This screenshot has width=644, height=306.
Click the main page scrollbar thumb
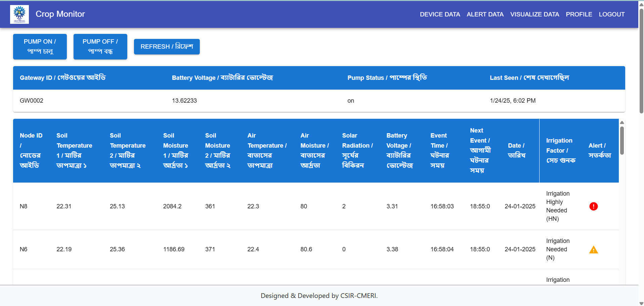point(641,60)
